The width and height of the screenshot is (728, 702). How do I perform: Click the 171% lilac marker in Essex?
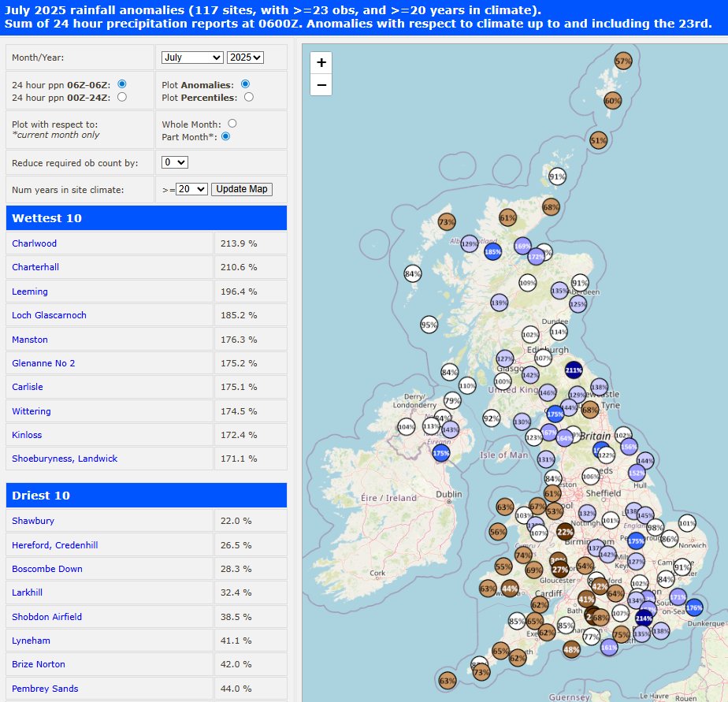[x=678, y=597]
